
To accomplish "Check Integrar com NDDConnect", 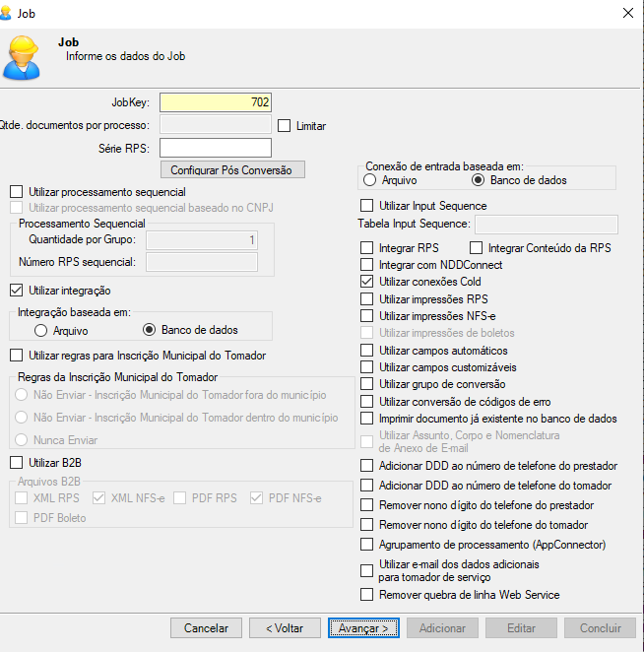I will click(367, 265).
